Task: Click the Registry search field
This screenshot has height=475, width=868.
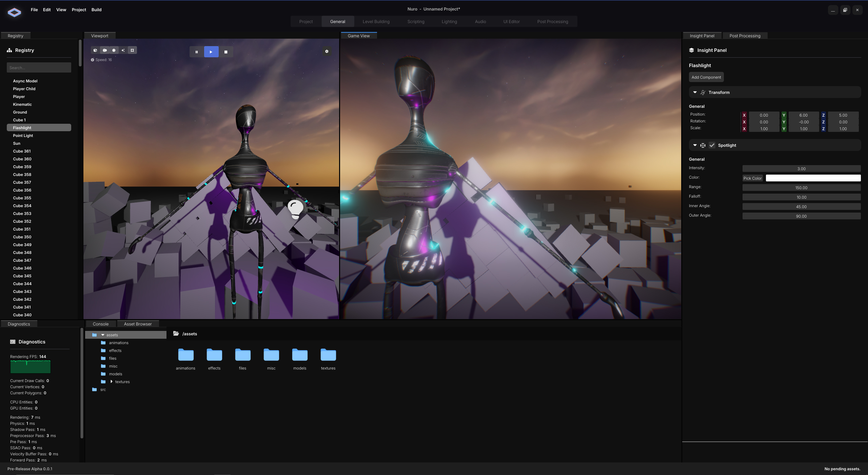Action: [39, 68]
